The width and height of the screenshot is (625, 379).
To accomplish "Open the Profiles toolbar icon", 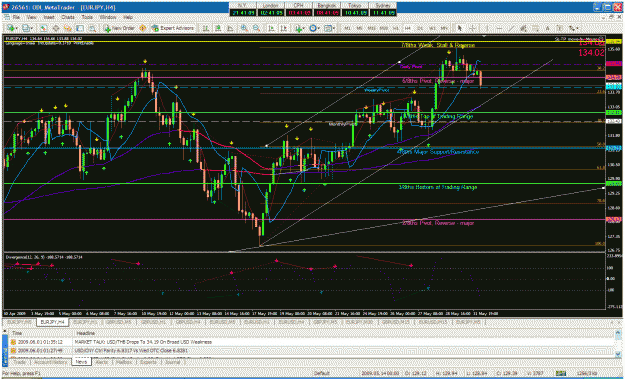I will pyautogui.click(x=26, y=28).
